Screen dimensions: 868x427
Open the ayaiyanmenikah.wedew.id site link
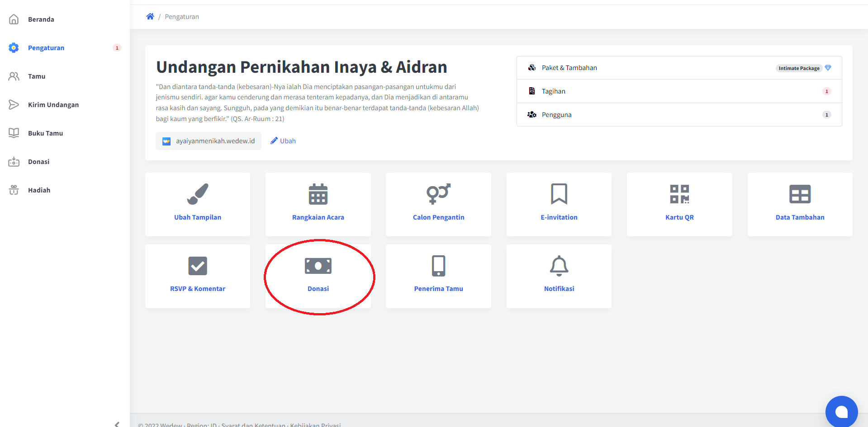click(209, 141)
